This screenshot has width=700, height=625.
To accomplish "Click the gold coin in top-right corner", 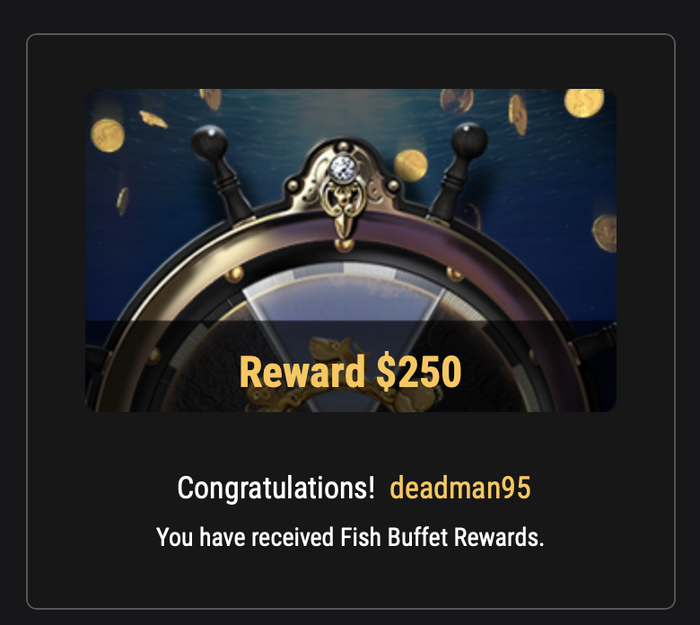I will point(584,103).
